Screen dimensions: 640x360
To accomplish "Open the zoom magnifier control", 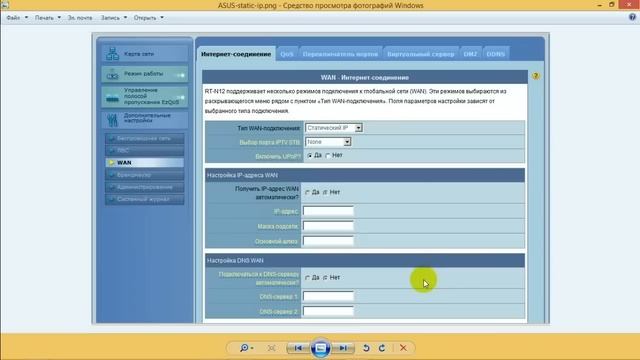I will [x=244, y=348].
